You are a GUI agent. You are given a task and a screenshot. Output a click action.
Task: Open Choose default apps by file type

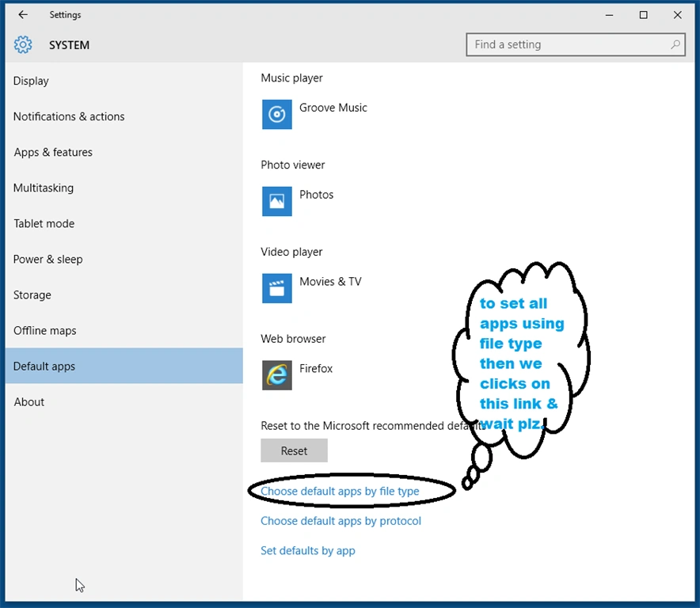point(340,491)
